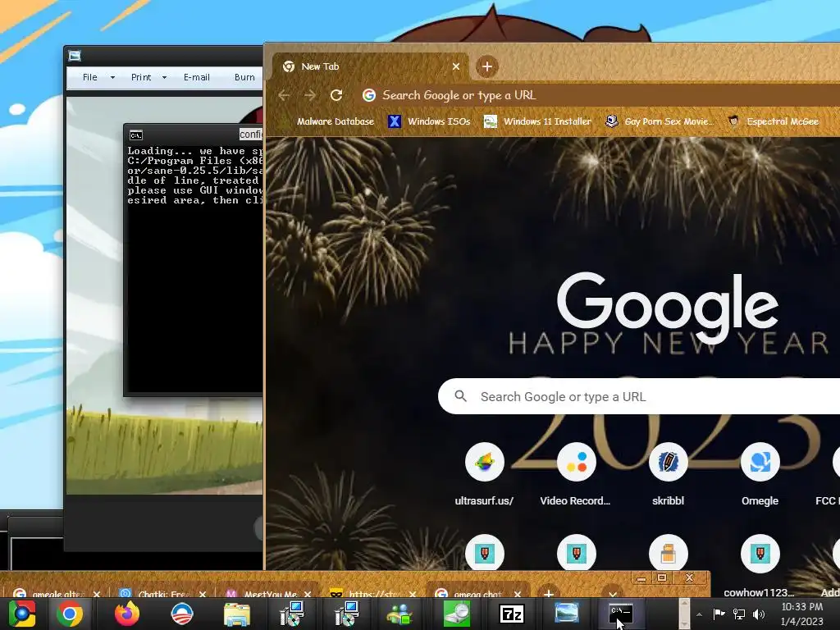Click the taskbar row scroll arrows
Viewport: 840px width, 630px height.
pyautogui.click(x=684, y=614)
